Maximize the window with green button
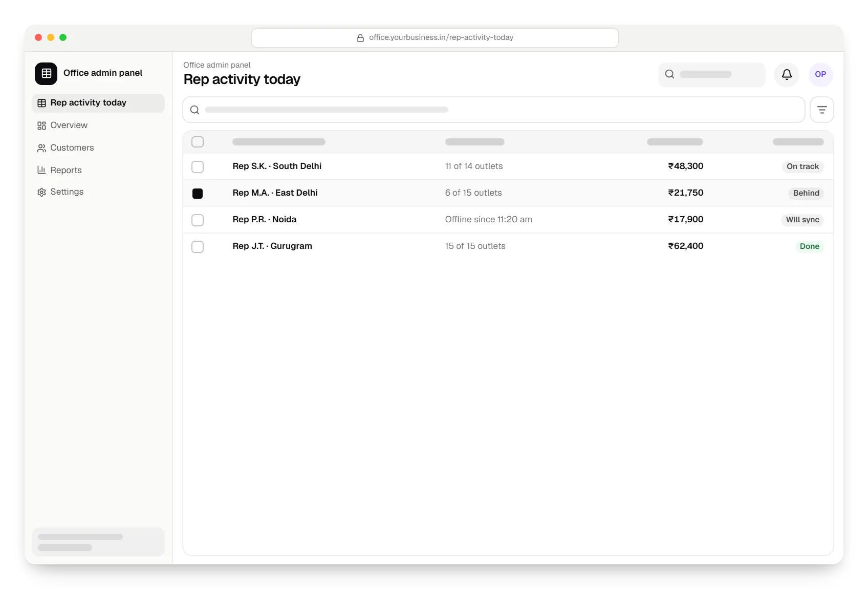This screenshot has height=589, width=868. click(63, 37)
